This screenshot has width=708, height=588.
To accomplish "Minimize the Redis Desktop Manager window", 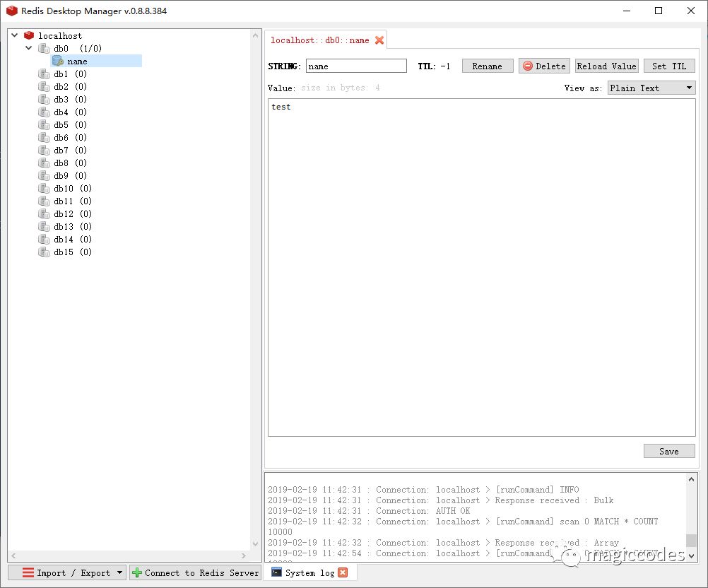I will pyautogui.click(x=627, y=11).
